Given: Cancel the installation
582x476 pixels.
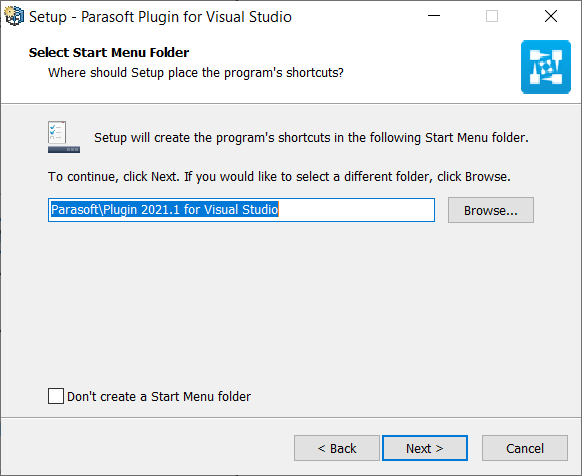Looking at the screenshot, I should pyautogui.click(x=525, y=448).
